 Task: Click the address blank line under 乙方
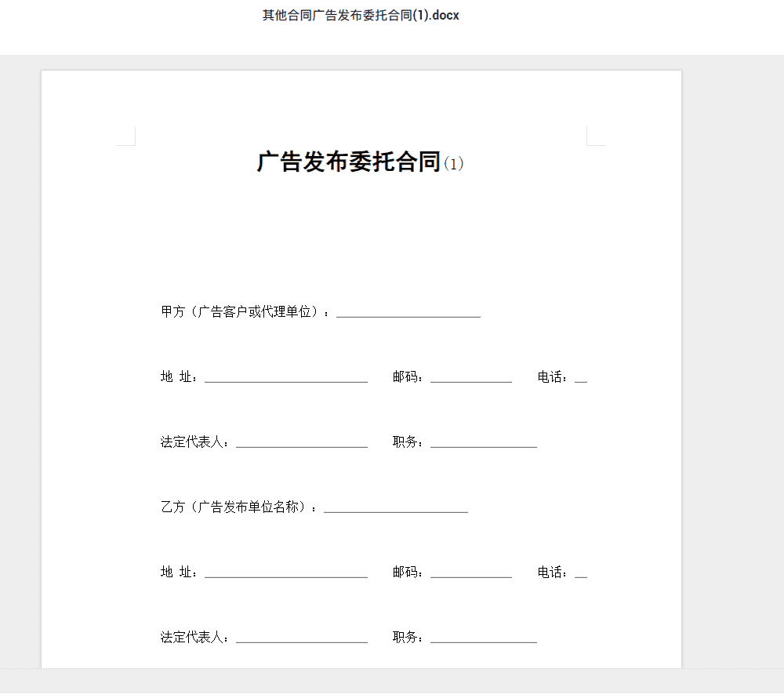286,576
